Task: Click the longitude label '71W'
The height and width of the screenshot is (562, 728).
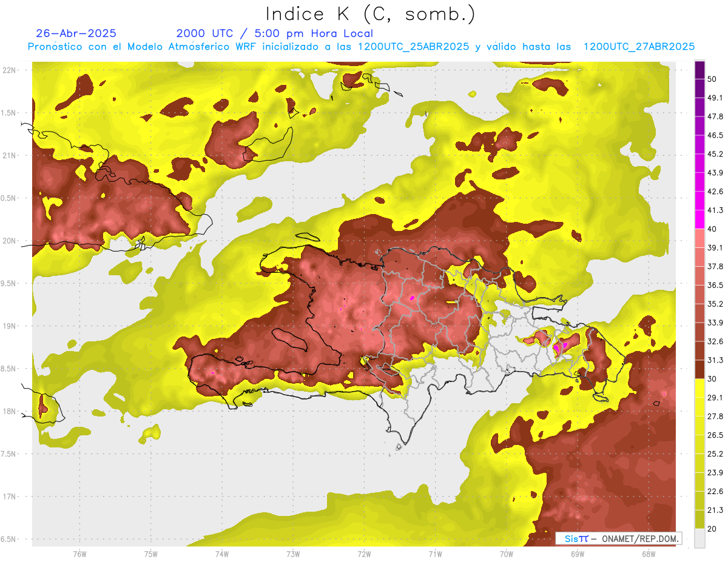Action: [435, 554]
